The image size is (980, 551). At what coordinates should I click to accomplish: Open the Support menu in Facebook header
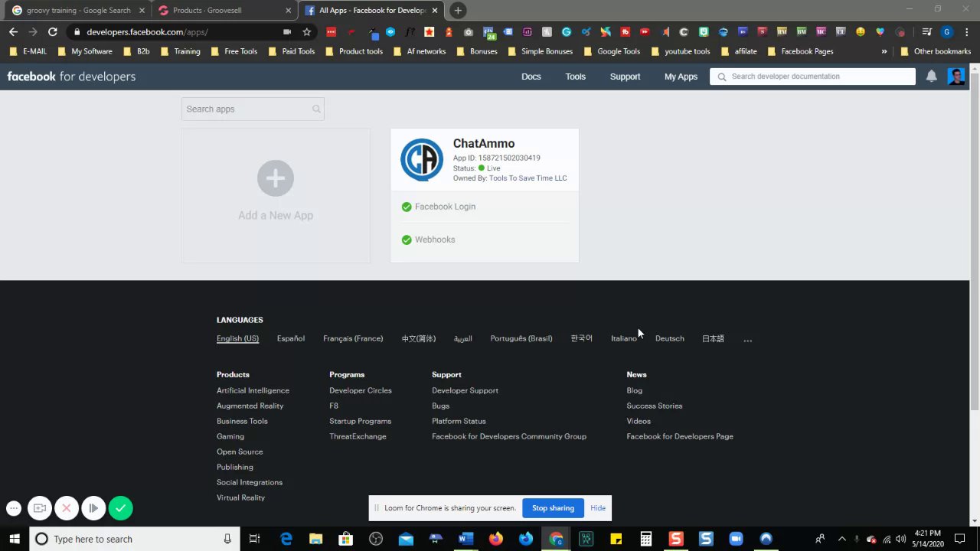coord(625,77)
